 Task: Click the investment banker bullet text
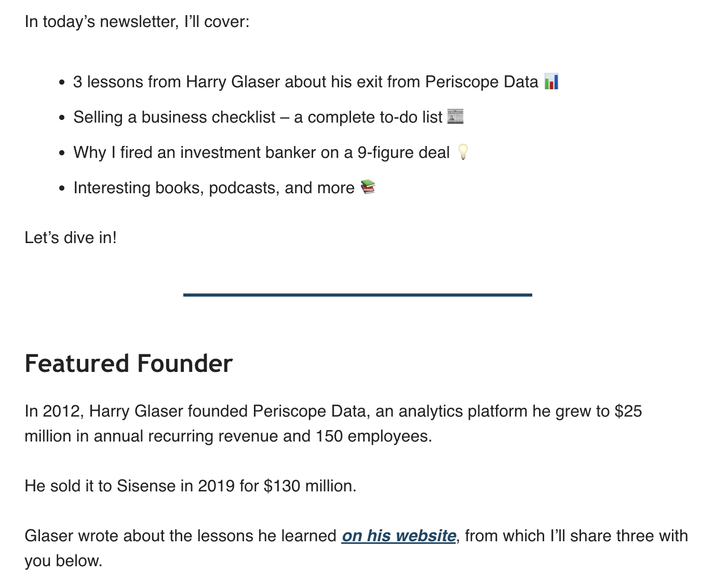click(x=261, y=153)
